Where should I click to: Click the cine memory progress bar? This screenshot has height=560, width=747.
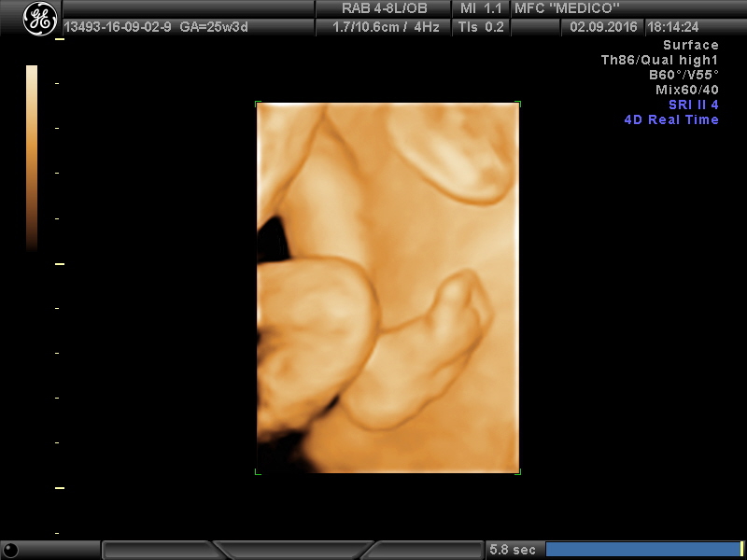643,549
